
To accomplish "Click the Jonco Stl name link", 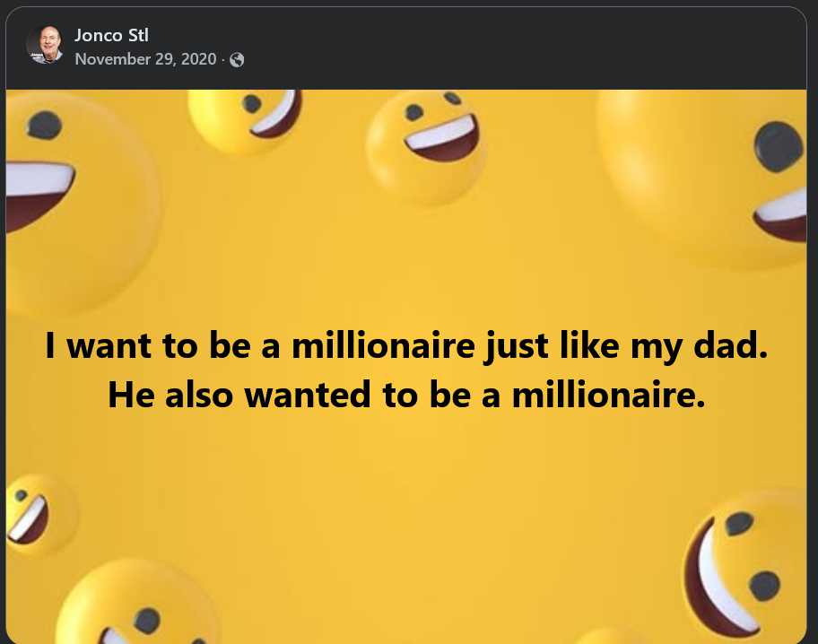I will coord(111,37).
